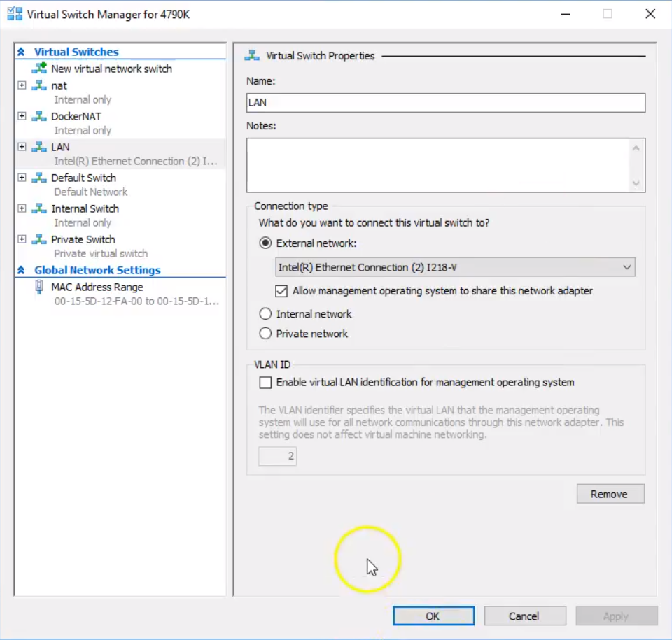Click inside the Name text field

[x=445, y=102]
